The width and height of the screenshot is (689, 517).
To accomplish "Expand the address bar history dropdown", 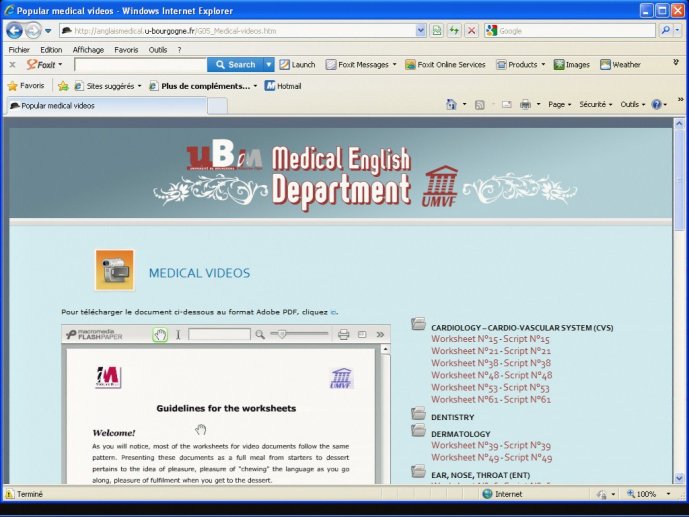I will point(421,31).
